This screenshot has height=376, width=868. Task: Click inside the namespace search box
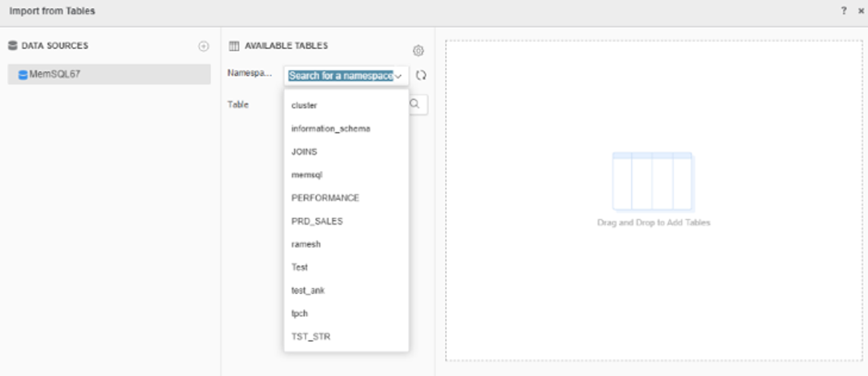(x=339, y=77)
